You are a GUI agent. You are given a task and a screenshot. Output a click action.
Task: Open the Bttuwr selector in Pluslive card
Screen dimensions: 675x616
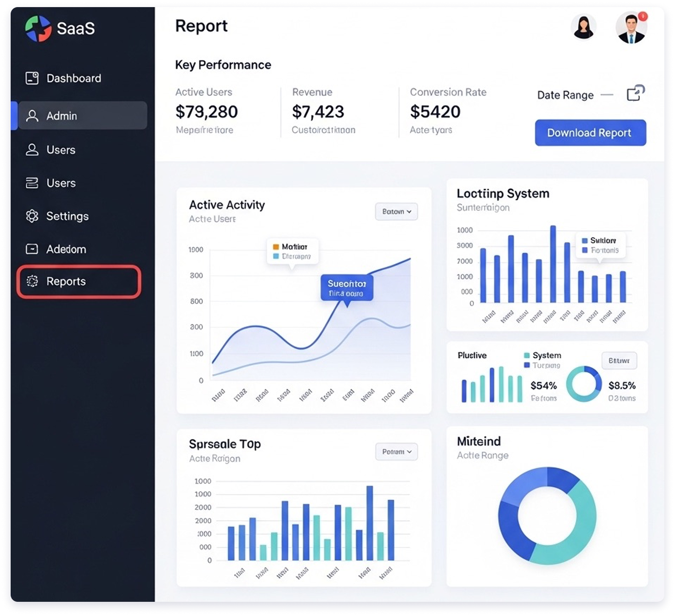tap(619, 361)
